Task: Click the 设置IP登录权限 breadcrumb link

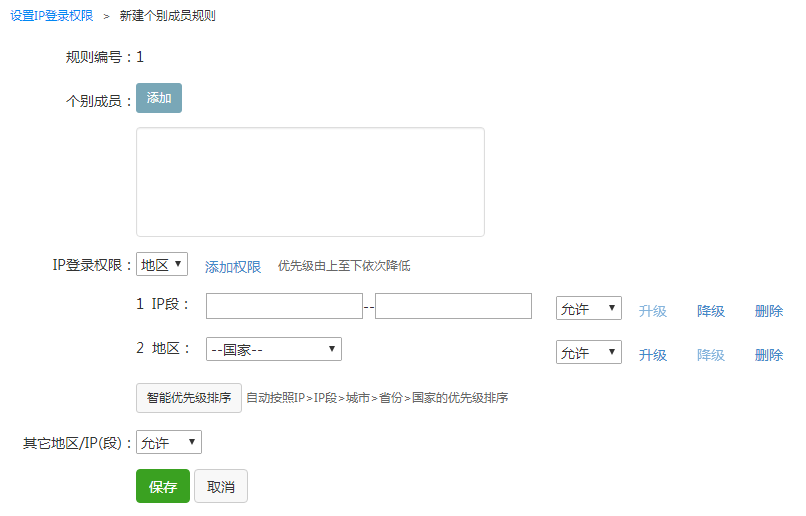Action: 52,16
